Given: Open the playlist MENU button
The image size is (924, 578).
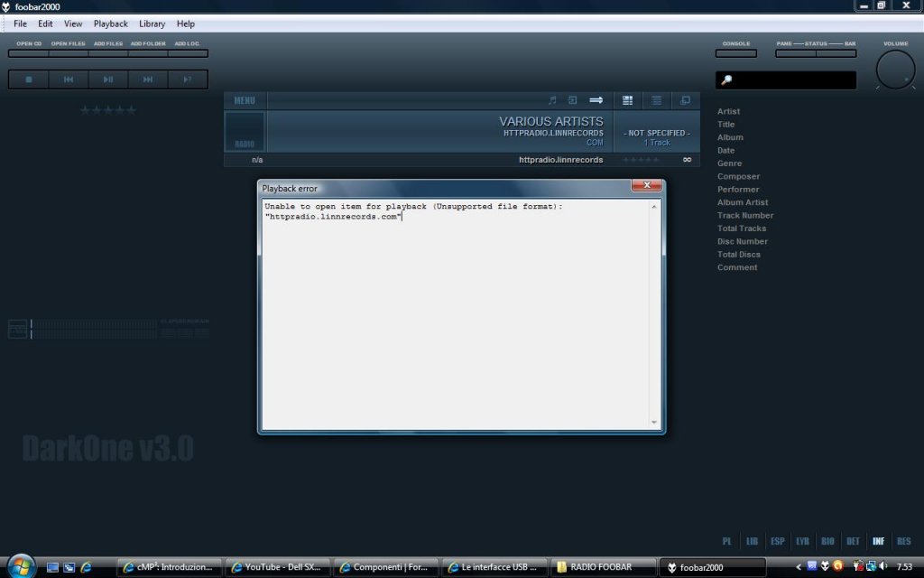Looking at the screenshot, I should (x=245, y=100).
